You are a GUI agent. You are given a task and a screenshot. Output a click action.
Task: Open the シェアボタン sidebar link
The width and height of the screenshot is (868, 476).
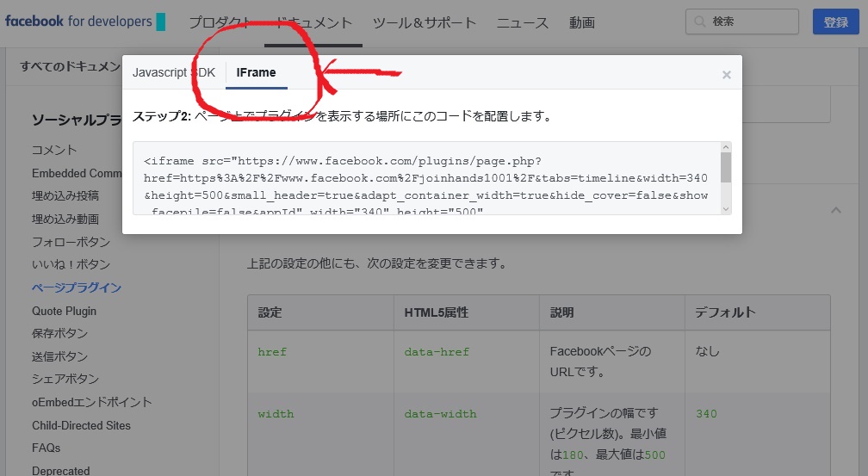65,379
